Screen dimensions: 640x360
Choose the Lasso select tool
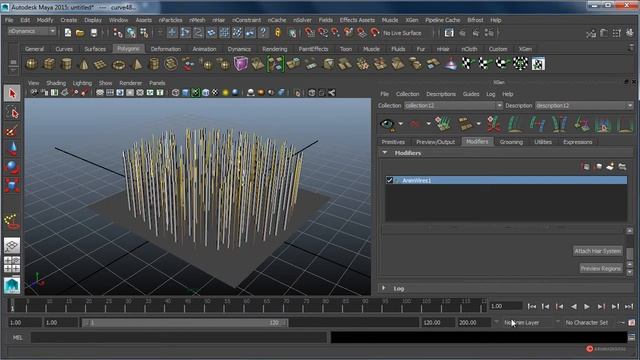pos(12,112)
